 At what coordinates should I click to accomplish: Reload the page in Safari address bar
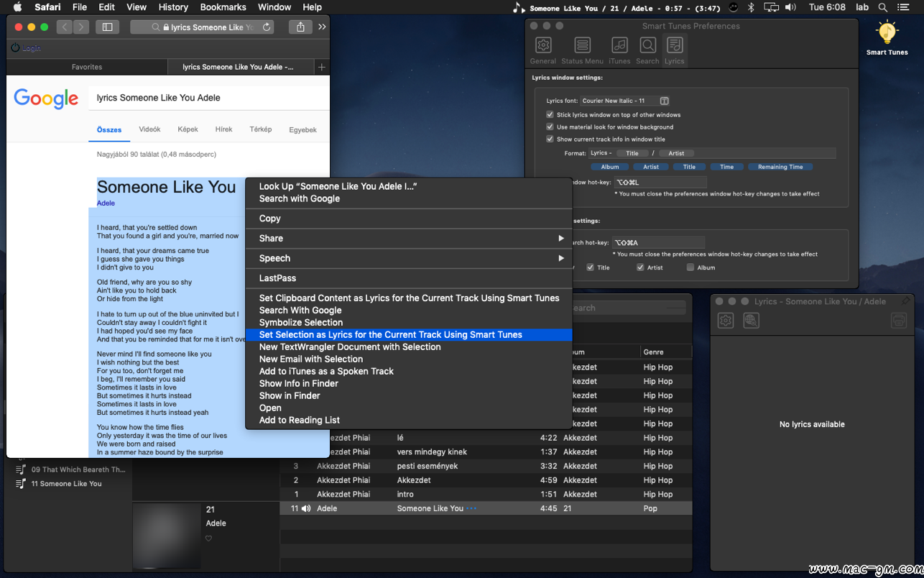[x=267, y=27]
